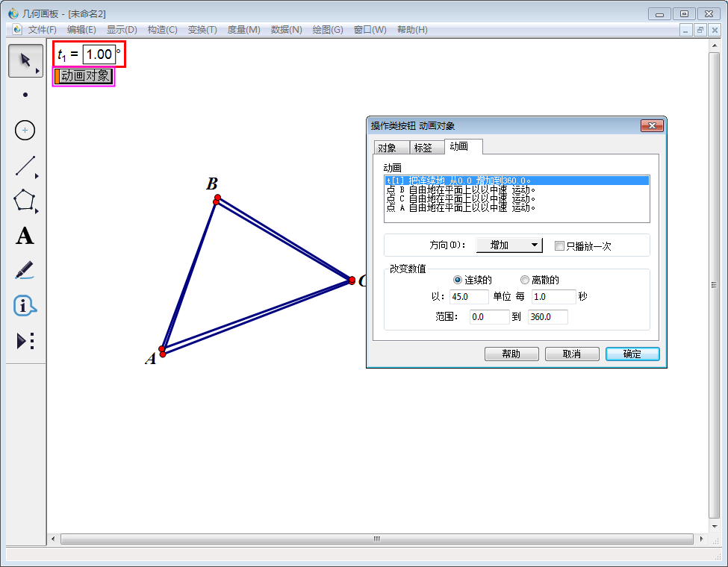
Task: Select the Text tool
Action: (x=25, y=236)
